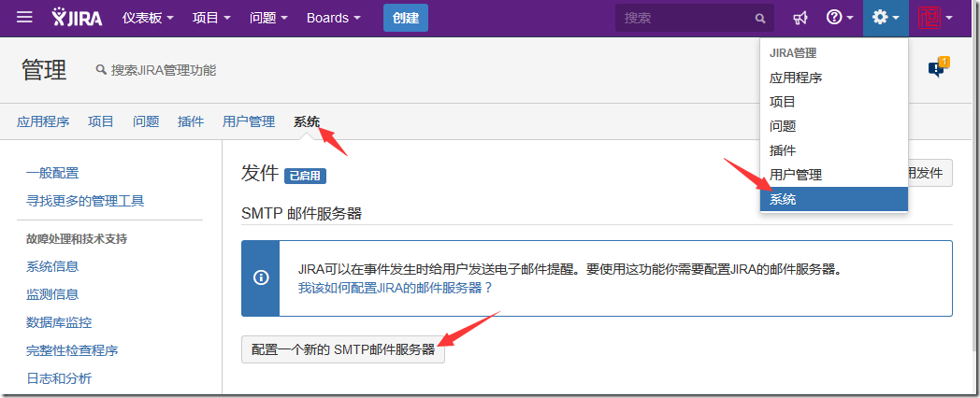The image size is (980, 398).
Task: Switch to the 项目 admin tab
Action: click(x=101, y=121)
